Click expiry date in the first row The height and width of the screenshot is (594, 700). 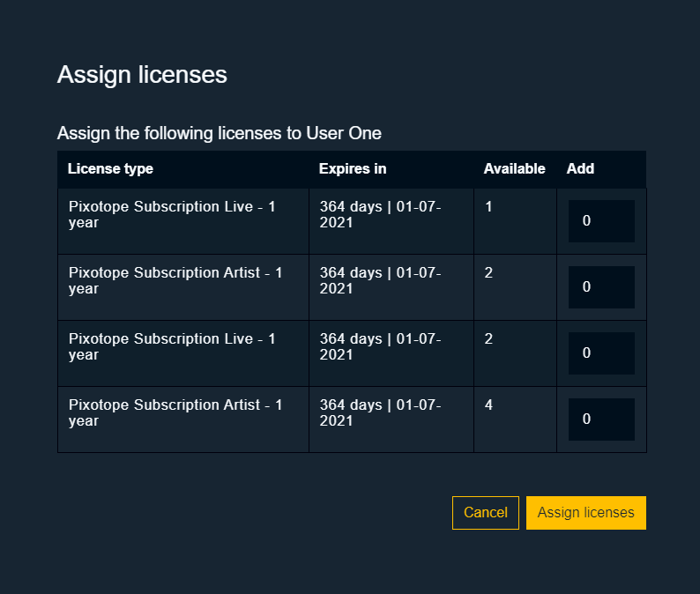[x=380, y=215]
